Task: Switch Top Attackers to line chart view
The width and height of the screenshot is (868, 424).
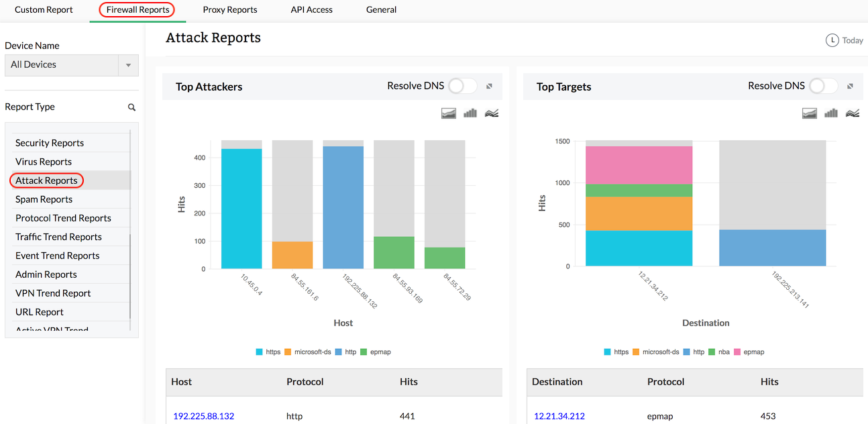Action: click(491, 113)
